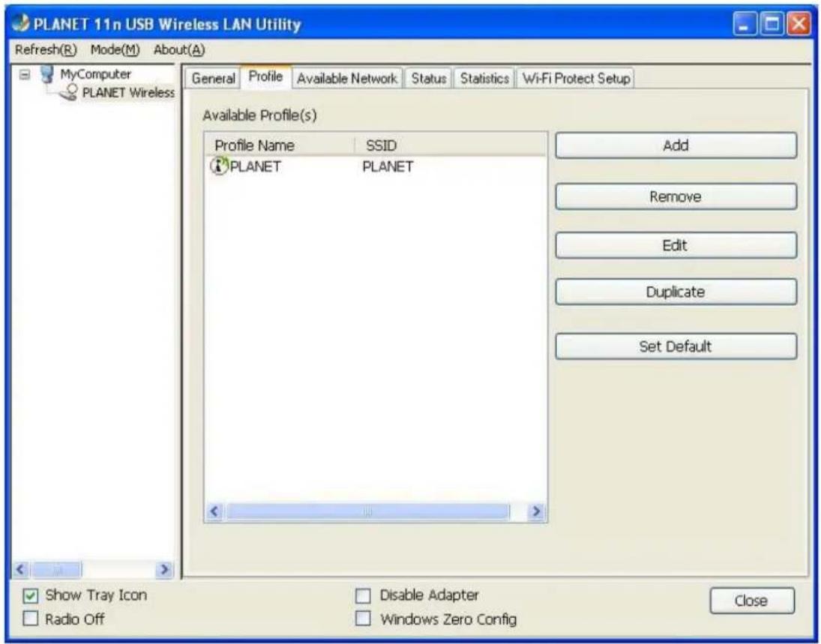821x644 pixels.
Task: Select MyComputer in the tree
Action: (x=95, y=73)
